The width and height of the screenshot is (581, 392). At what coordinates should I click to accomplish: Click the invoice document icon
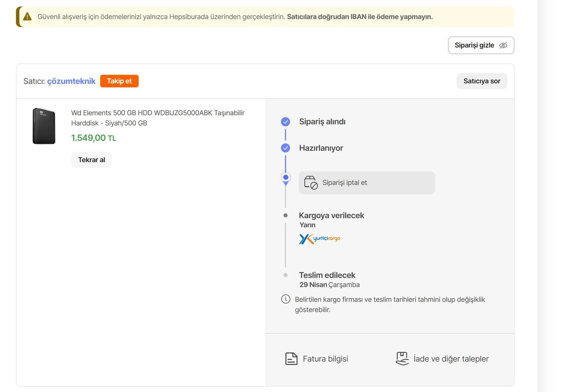291,359
